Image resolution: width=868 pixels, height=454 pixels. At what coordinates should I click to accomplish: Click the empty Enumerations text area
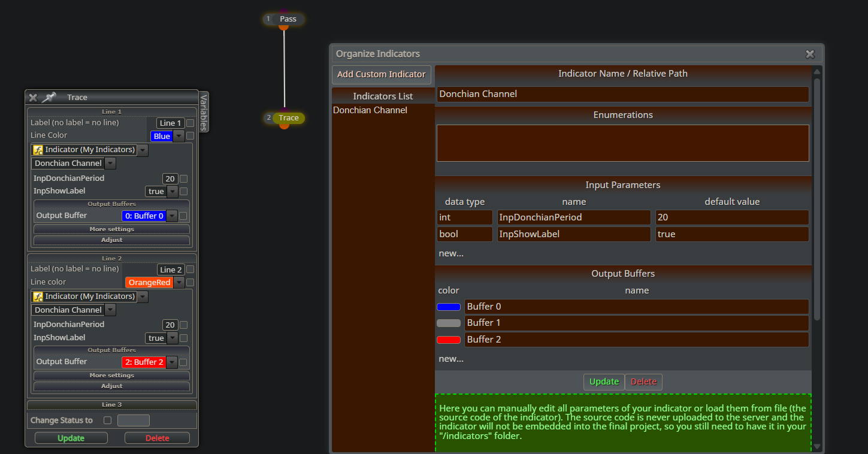[623, 143]
